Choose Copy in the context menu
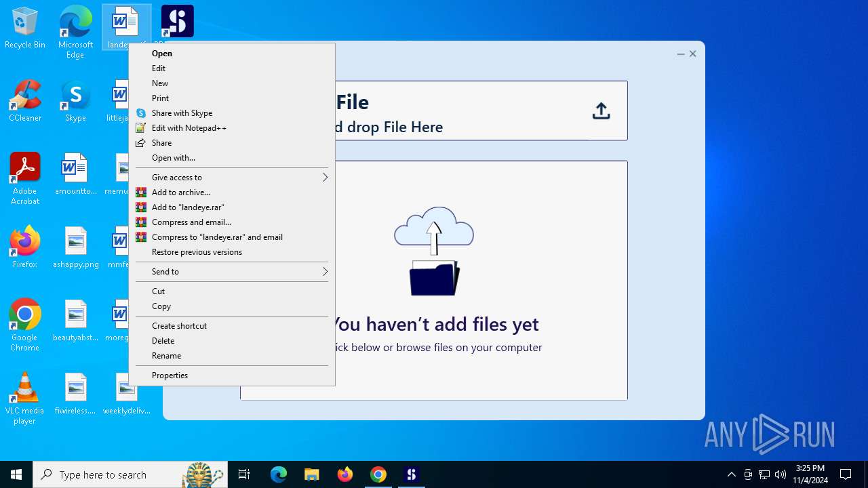 (x=232, y=306)
